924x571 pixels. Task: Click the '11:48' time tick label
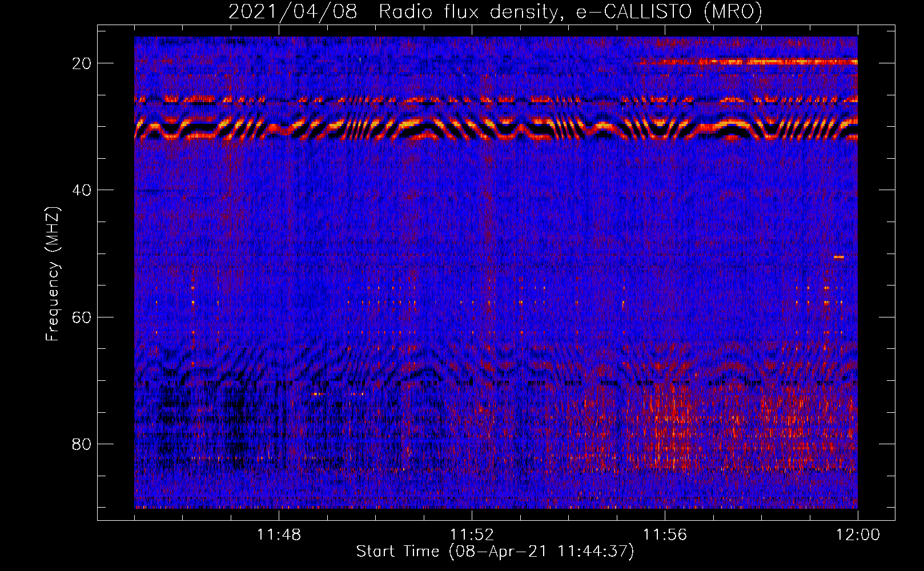(279, 535)
